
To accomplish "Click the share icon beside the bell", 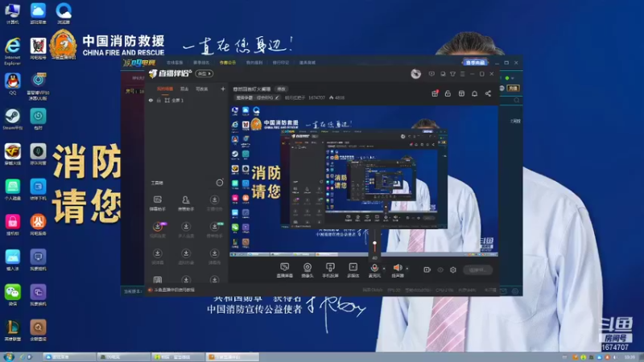I will (x=488, y=93).
